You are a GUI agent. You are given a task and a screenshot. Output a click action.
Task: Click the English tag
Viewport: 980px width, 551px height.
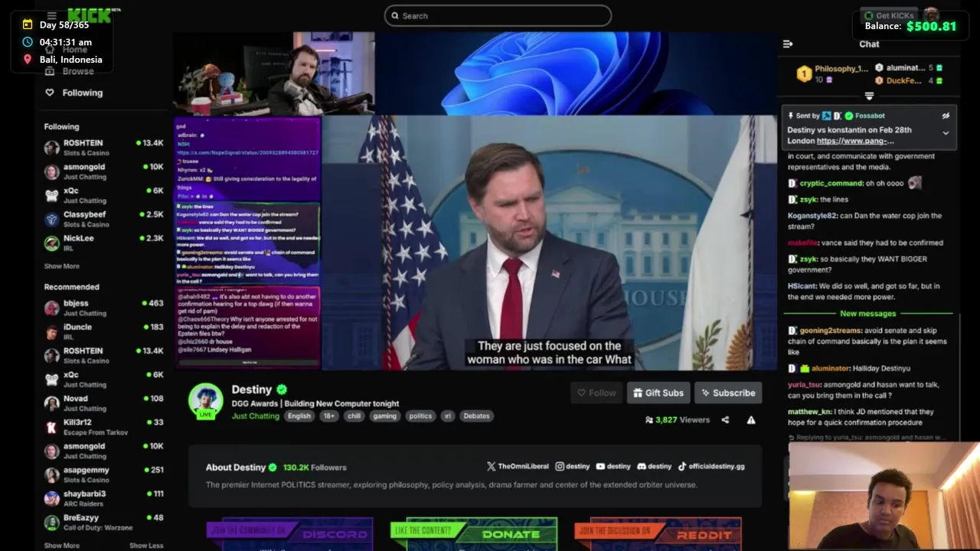coord(299,416)
